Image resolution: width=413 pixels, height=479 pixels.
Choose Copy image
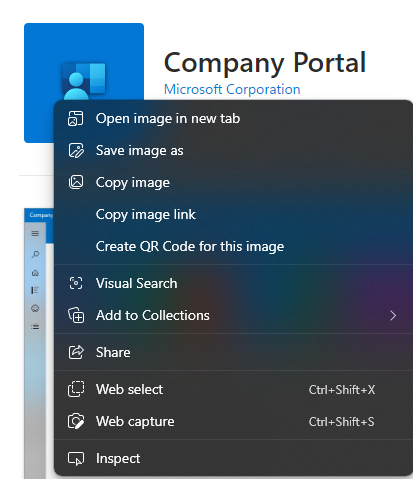tap(233, 182)
